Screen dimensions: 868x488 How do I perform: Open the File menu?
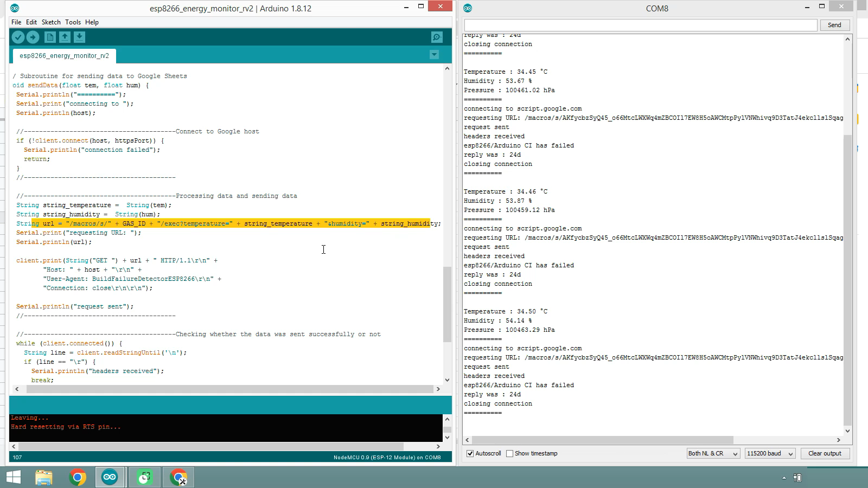(x=16, y=22)
